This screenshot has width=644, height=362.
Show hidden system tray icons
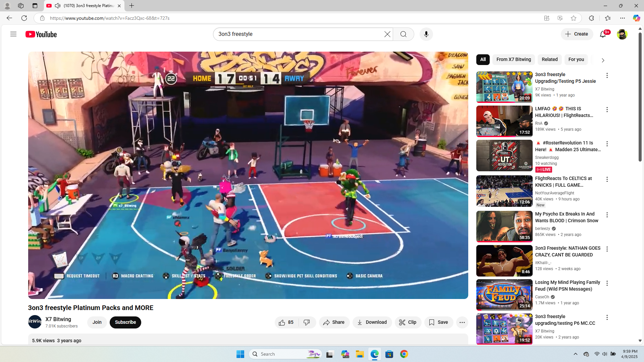[576, 354]
